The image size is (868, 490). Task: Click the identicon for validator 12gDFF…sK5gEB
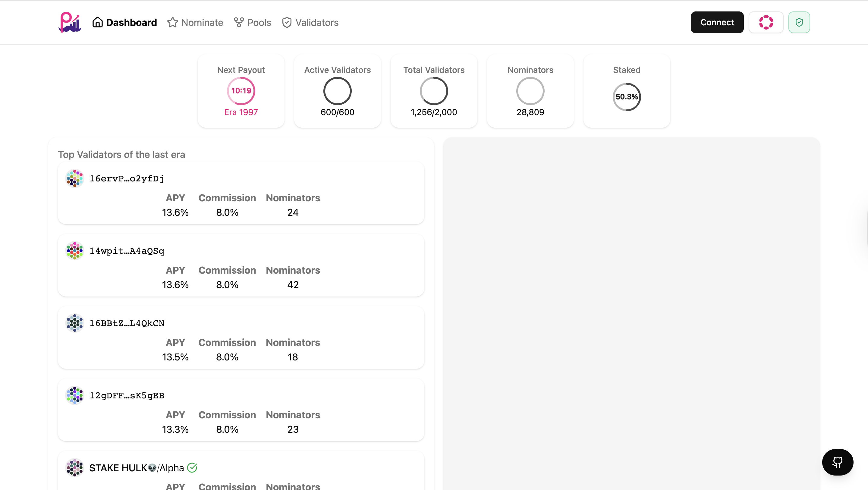74,395
